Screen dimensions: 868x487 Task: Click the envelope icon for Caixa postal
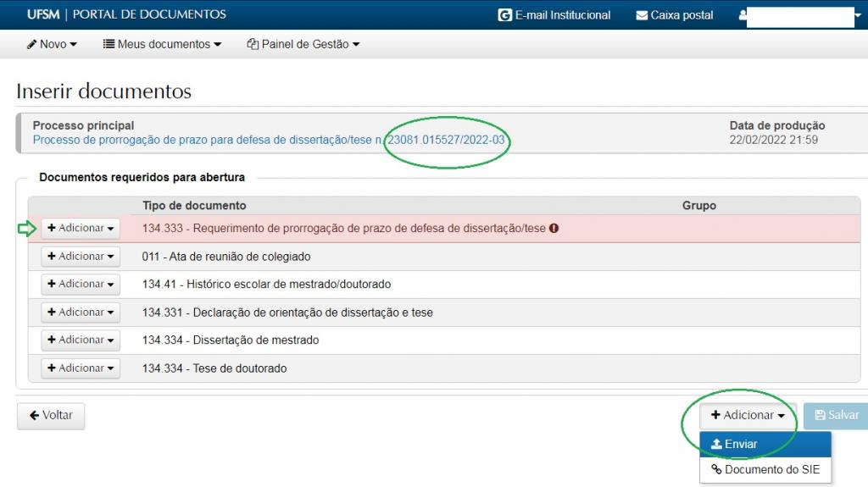[642, 15]
